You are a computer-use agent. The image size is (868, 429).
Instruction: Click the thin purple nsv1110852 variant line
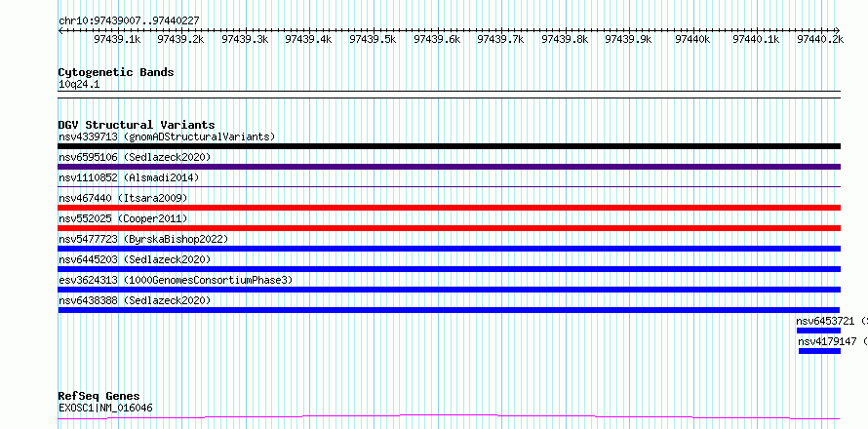[450, 186]
